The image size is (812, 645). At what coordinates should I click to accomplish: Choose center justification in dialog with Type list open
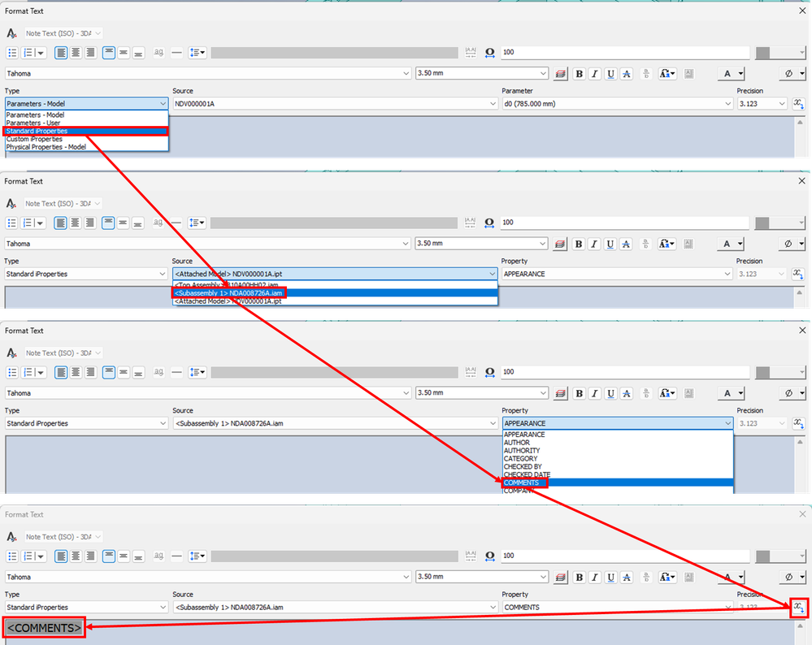(x=76, y=52)
